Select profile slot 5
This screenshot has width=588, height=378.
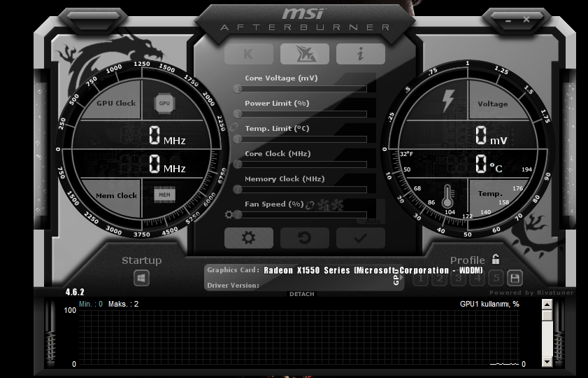[x=496, y=278]
